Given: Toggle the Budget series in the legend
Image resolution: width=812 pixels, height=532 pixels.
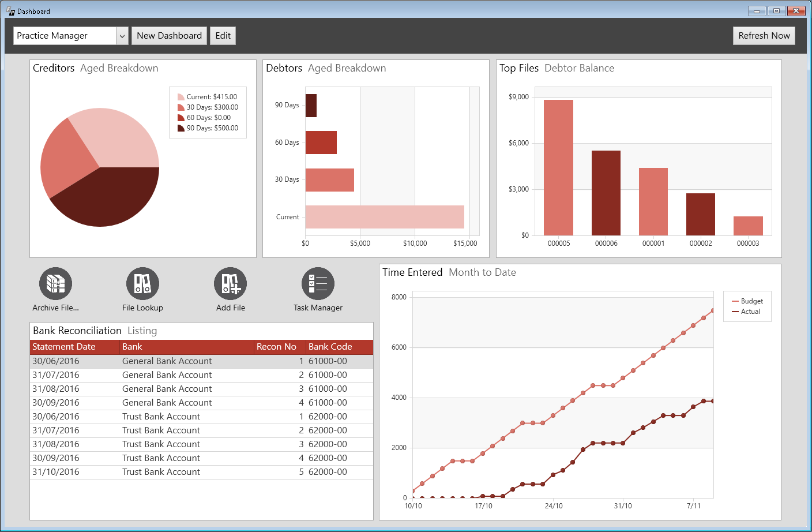Looking at the screenshot, I should 747,300.
